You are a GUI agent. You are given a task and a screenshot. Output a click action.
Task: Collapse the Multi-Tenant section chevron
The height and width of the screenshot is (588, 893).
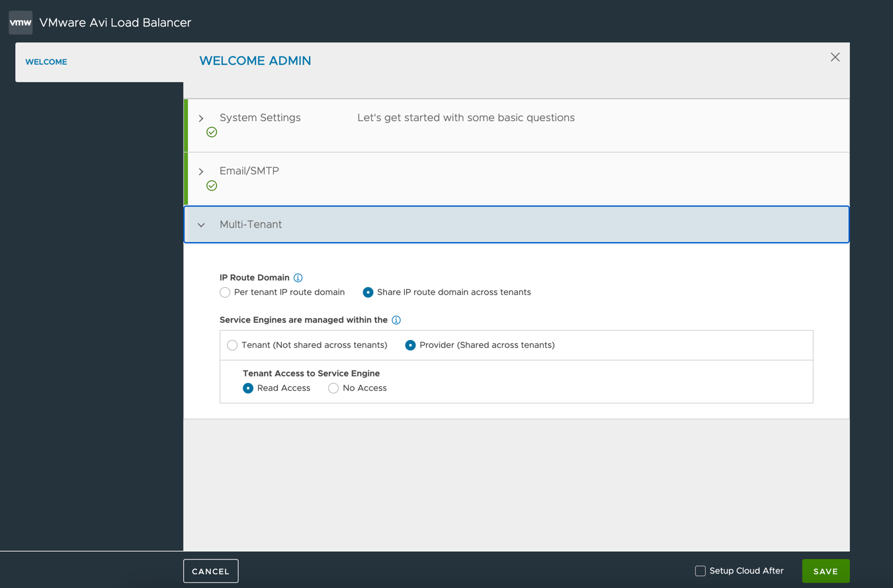pos(201,225)
